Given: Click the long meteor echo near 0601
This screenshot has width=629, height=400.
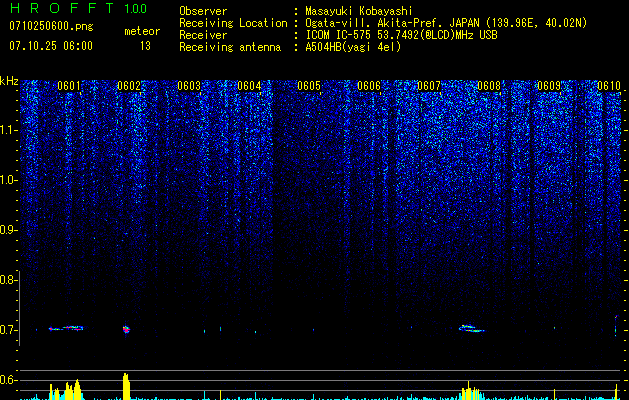Looking at the screenshot, I should point(66,328).
